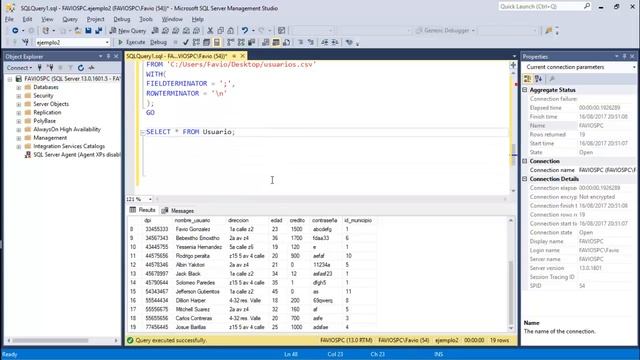Click the Quick Launch search magnifier icon
Screen dimensions: 640x360
587,6
